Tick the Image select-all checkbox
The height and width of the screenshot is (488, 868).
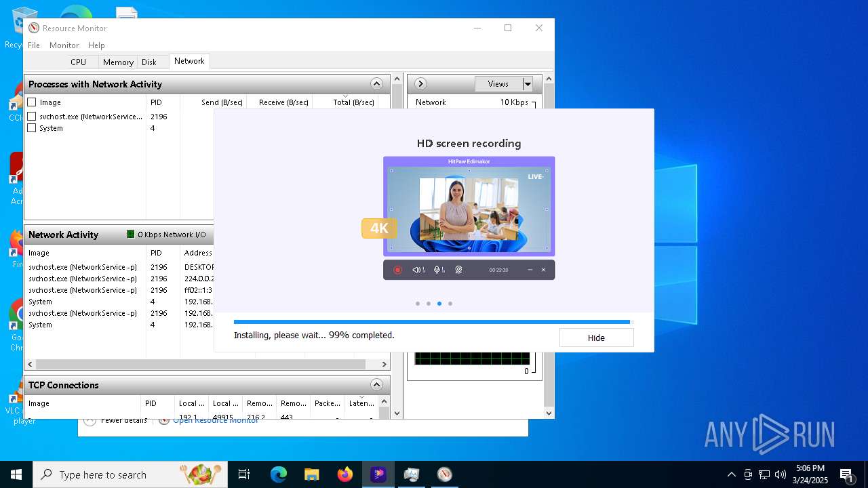32,102
